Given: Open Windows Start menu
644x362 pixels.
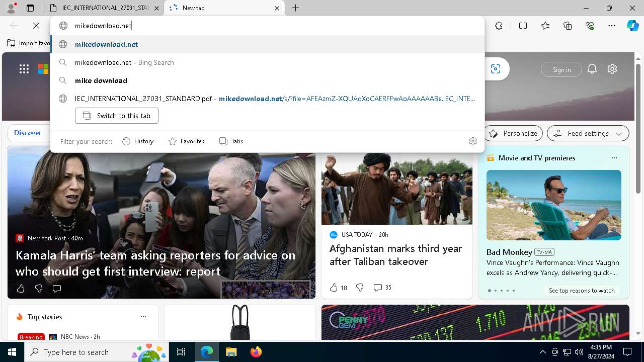Looking at the screenshot, I should (x=12, y=352).
